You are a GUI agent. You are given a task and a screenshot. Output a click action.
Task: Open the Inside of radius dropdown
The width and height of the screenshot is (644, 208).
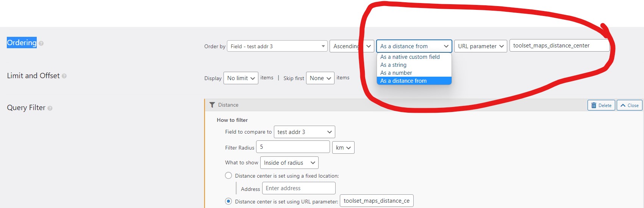pos(289,163)
